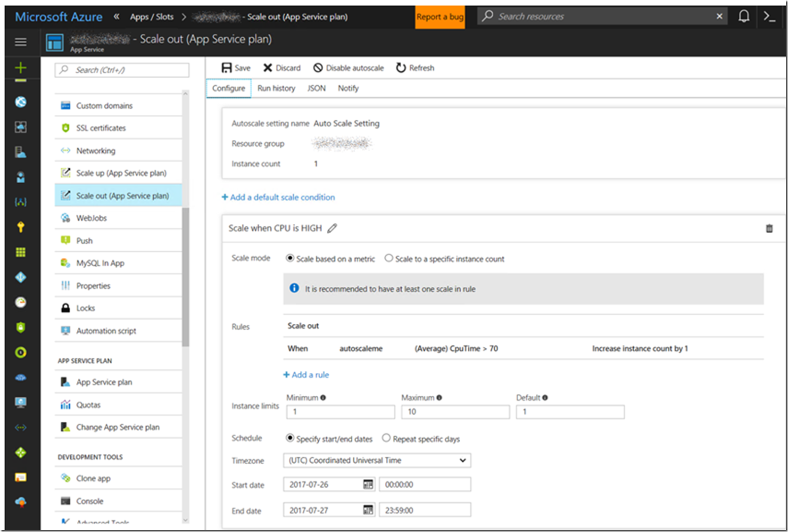
Task: Switch to the JSON tab
Action: tap(316, 88)
